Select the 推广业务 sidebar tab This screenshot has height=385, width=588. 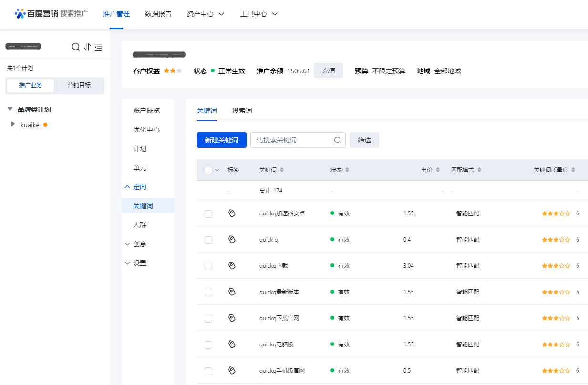click(31, 85)
